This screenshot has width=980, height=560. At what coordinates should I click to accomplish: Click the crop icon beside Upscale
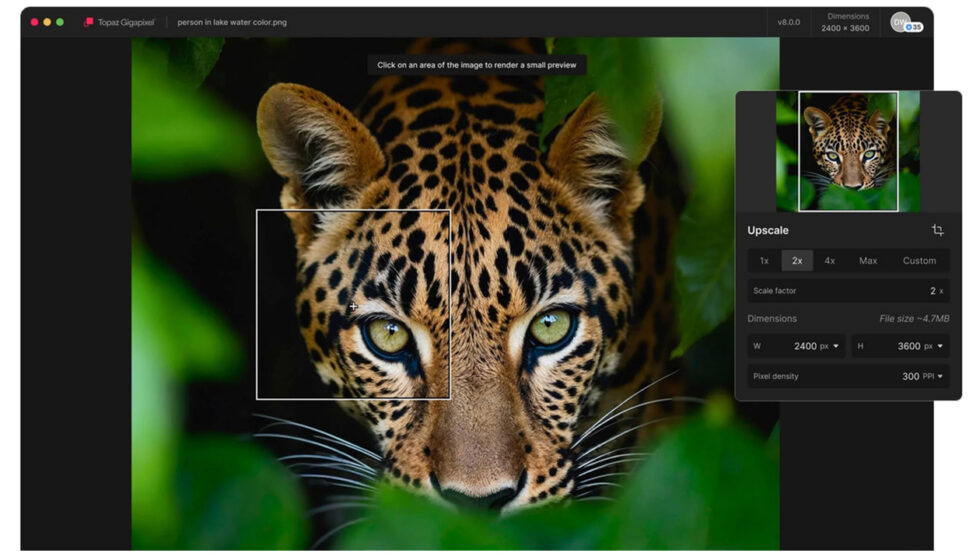(938, 230)
